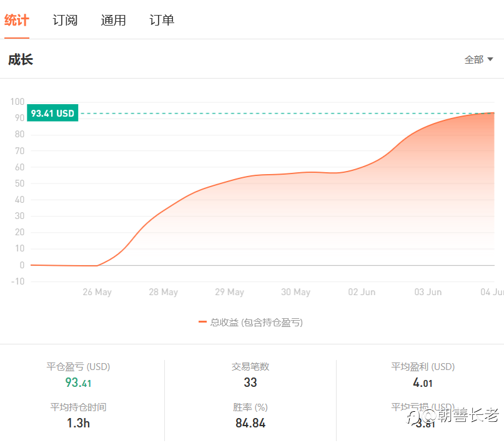The height and width of the screenshot is (443, 504).
Task: Select the 通用 tab
Action: [114, 21]
